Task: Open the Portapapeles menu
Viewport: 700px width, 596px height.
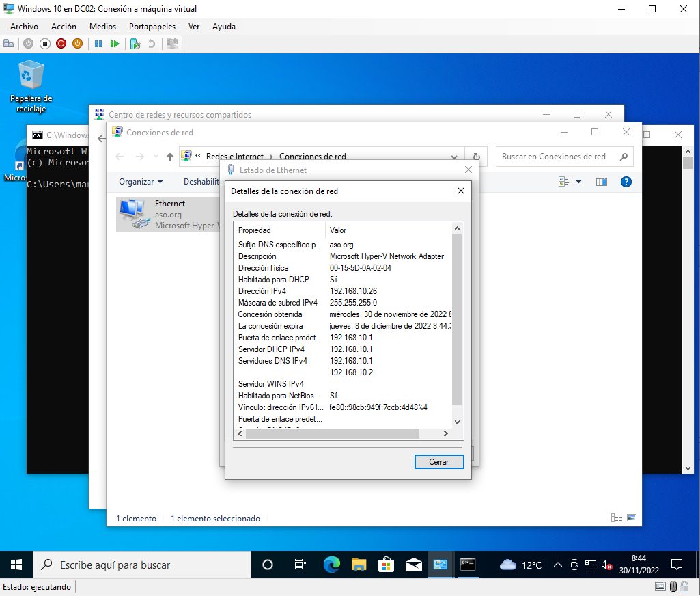Action: pyautogui.click(x=152, y=27)
